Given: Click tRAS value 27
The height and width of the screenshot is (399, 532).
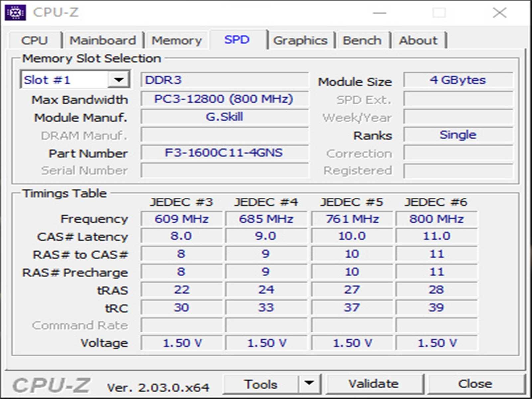Looking at the screenshot, I should tap(352, 289).
